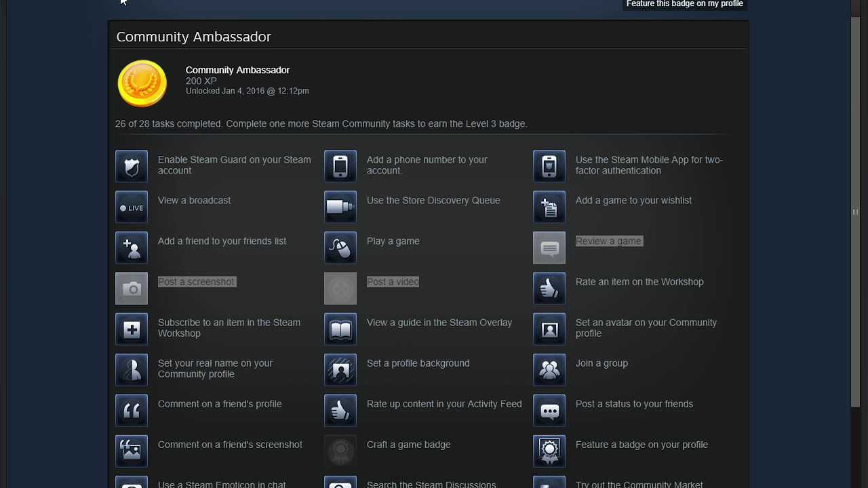Click the Join a group label
Screen dimensions: 868x488
click(601, 363)
